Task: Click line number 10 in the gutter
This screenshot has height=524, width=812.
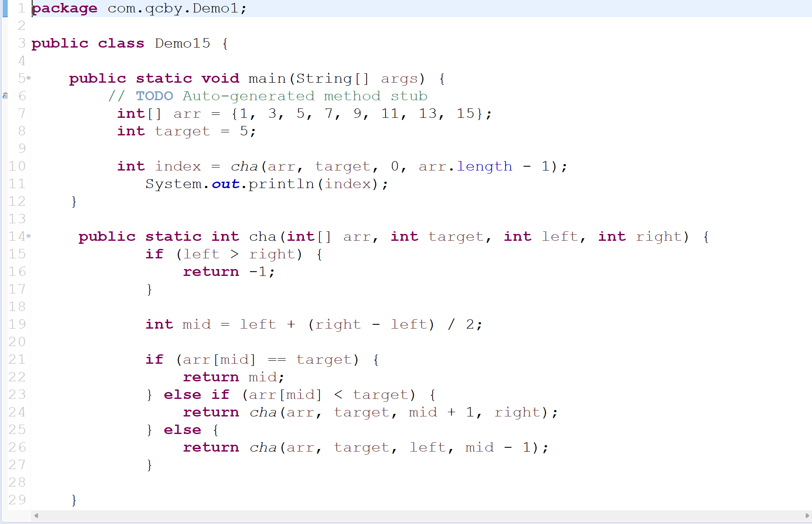Action: (x=17, y=166)
